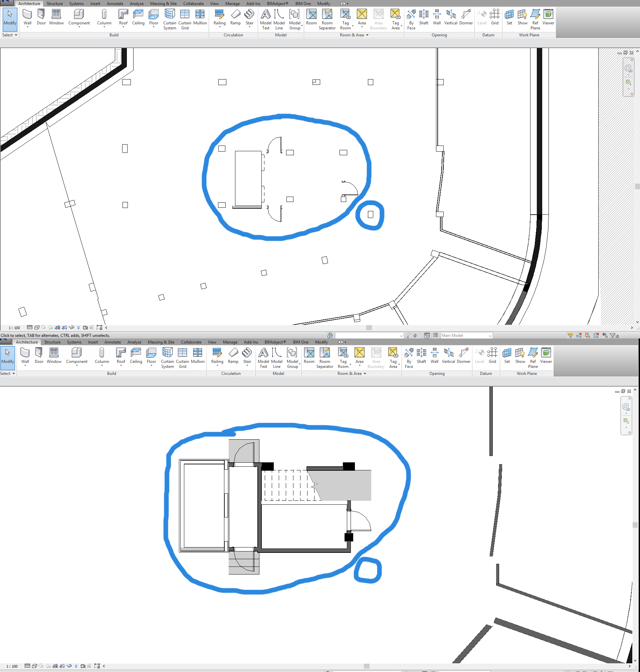Click the 1 : 100 scale in upper view bar
This screenshot has height=672, width=640.
[x=14, y=327]
